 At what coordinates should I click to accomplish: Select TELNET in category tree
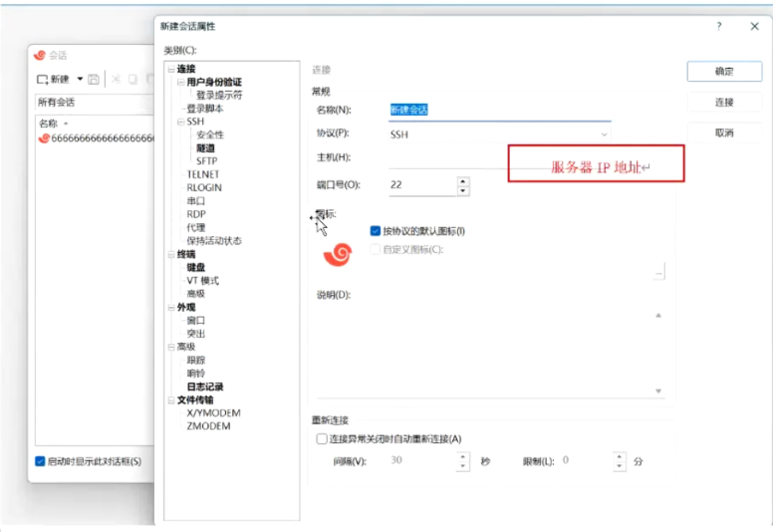point(202,174)
